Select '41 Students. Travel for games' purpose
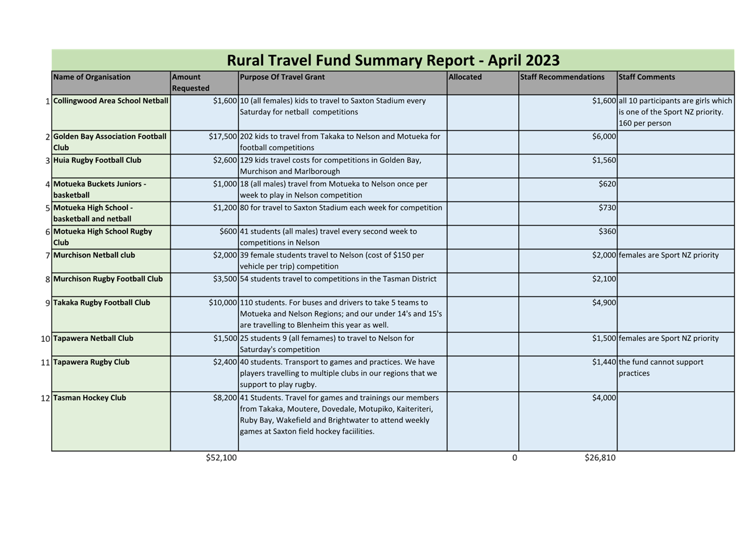Image resolution: width=756 pixels, height=535 pixels. pyautogui.click(x=342, y=421)
